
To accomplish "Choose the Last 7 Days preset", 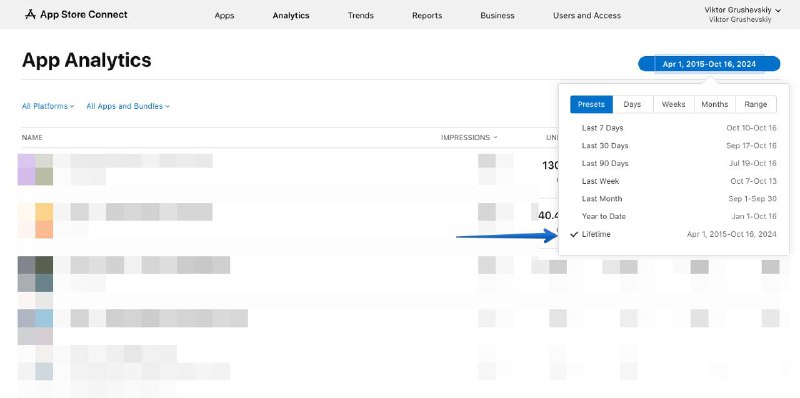I will (x=679, y=128).
